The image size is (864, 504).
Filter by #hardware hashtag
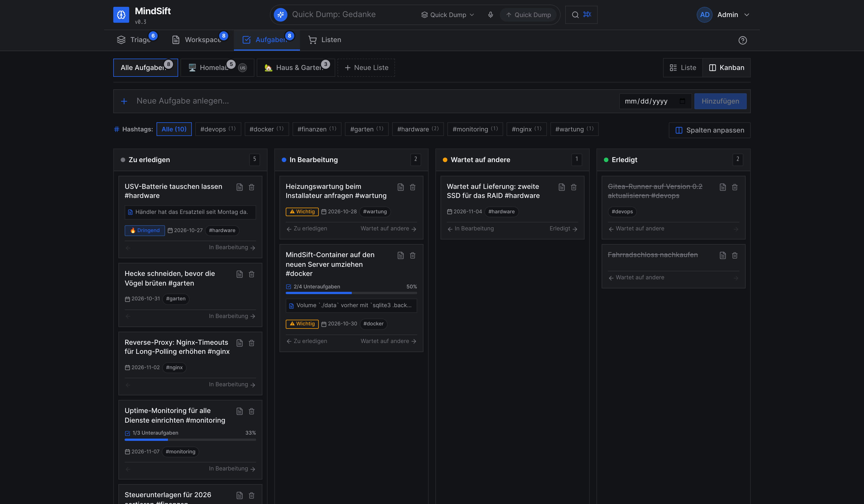[417, 129]
